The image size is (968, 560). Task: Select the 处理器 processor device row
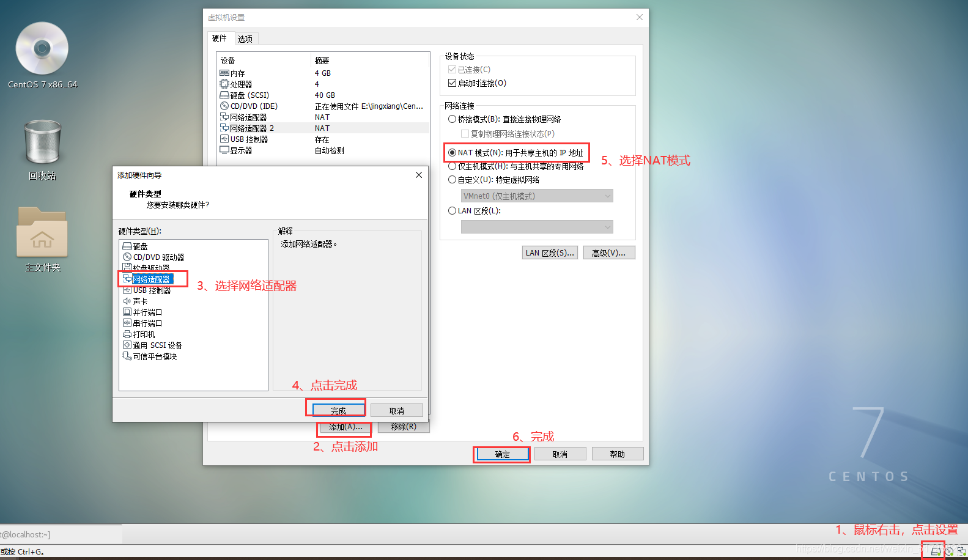323,84
